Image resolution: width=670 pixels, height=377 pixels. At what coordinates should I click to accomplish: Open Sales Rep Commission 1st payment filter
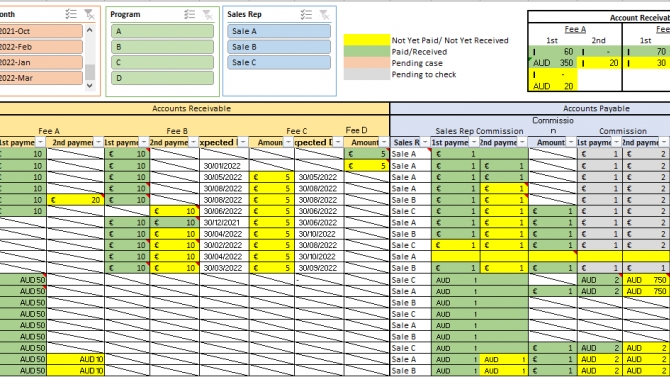tap(474, 142)
